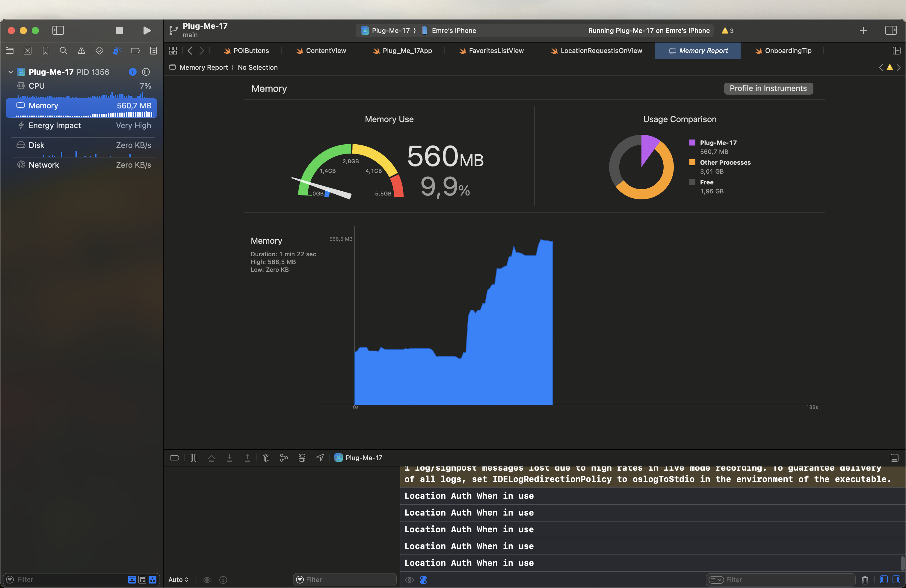Viewport: 906px width, 588px height.
Task: Click the variables view Quick Look eye
Action: tap(207, 579)
